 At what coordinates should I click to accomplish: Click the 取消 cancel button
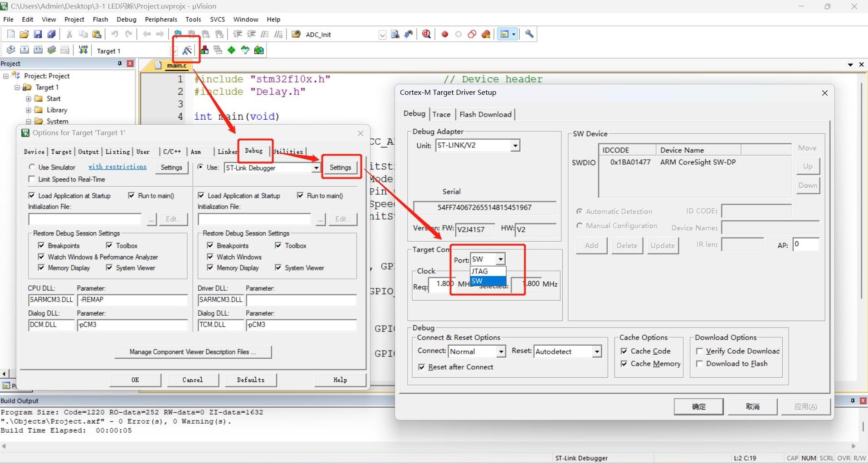point(753,407)
